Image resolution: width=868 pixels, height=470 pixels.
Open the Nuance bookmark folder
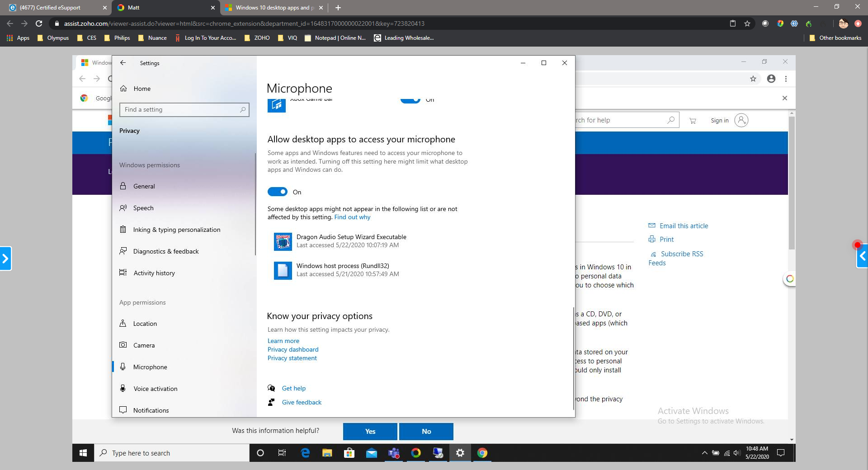152,38
